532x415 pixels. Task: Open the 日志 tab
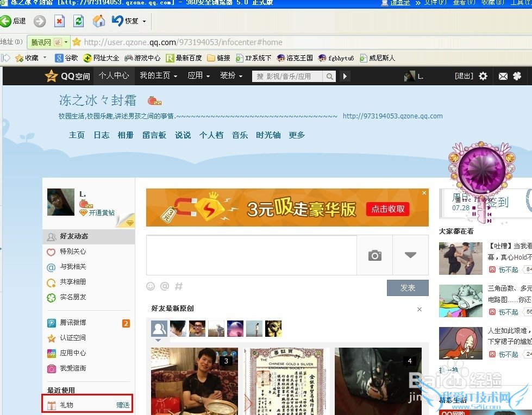(x=102, y=135)
